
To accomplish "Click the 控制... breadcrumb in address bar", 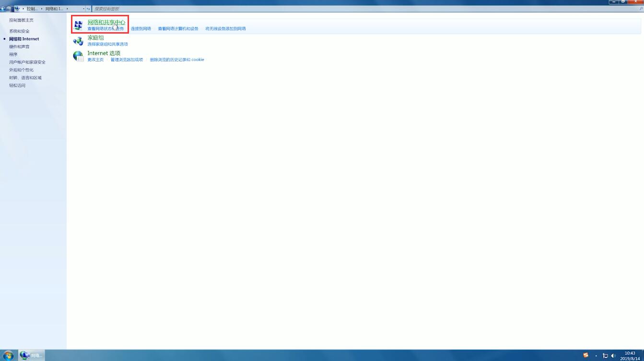I will [x=32, y=9].
